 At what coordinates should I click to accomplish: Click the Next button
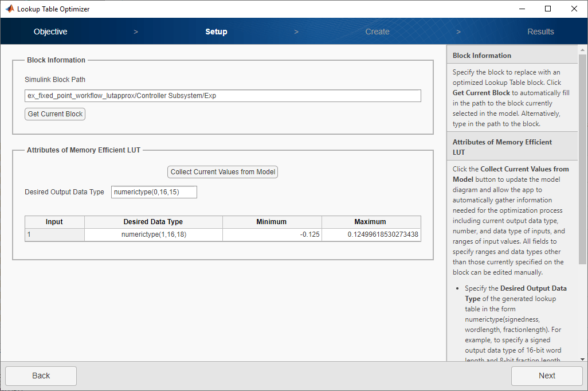pyautogui.click(x=547, y=376)
